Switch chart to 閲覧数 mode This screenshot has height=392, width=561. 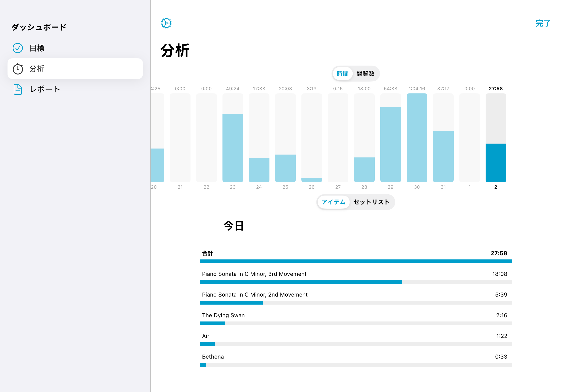[365, 74]
